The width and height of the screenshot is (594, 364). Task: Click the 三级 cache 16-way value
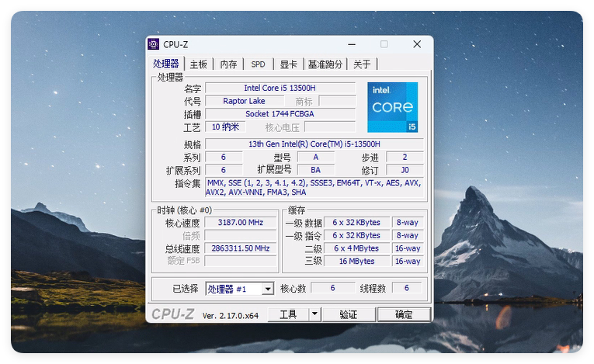pyautogui.click(x=408, y=261)
